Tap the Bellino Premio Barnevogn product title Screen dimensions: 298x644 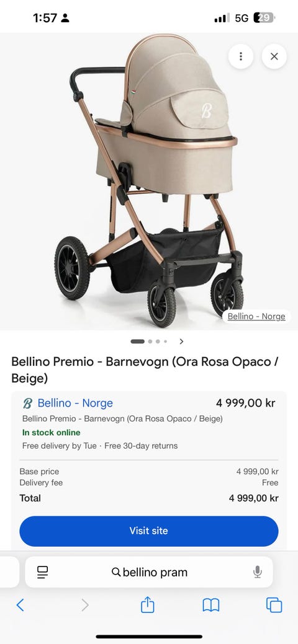click(145, 369)
